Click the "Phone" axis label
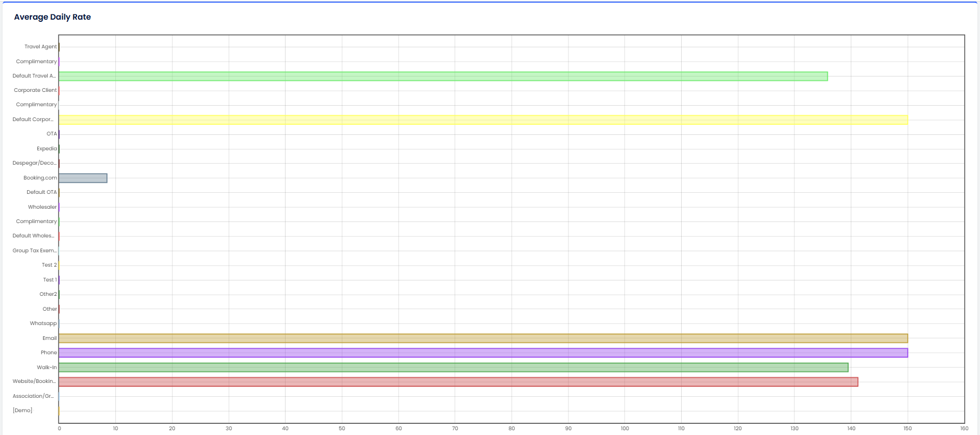Screen dimensions: 980x435 pyautogui.click(x=49, y=353)
